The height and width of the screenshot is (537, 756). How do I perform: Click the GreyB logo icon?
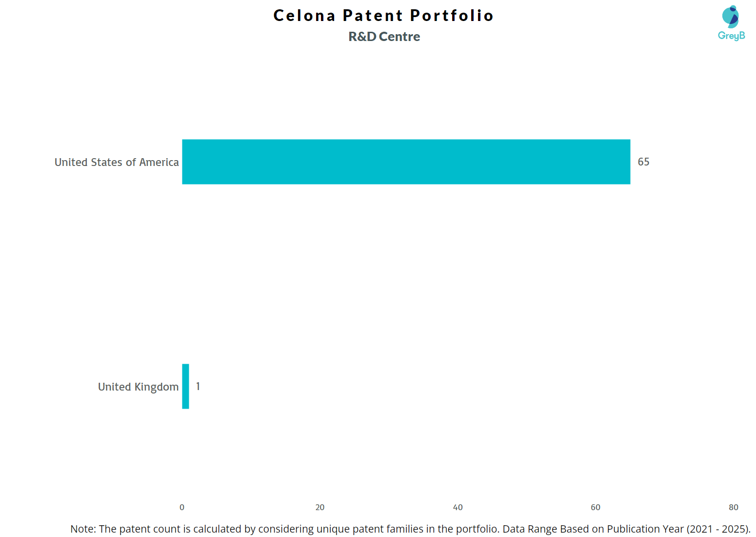(731, 17)
